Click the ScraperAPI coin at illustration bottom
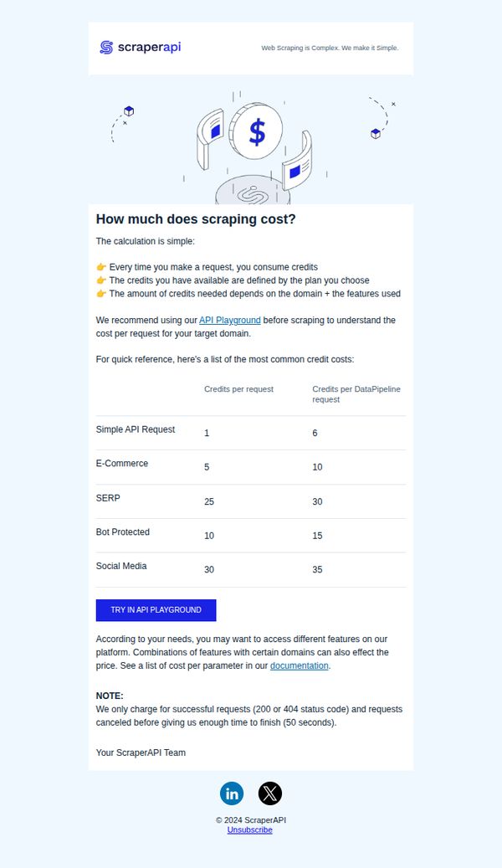Viewport: 502px width, 868px height. tap(253, 191)
